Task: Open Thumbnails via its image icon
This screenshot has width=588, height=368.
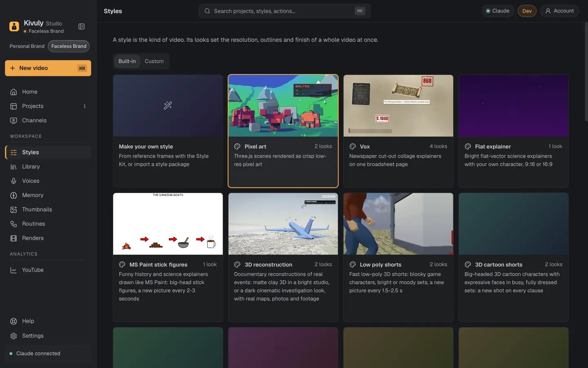Action: point(13,210)
